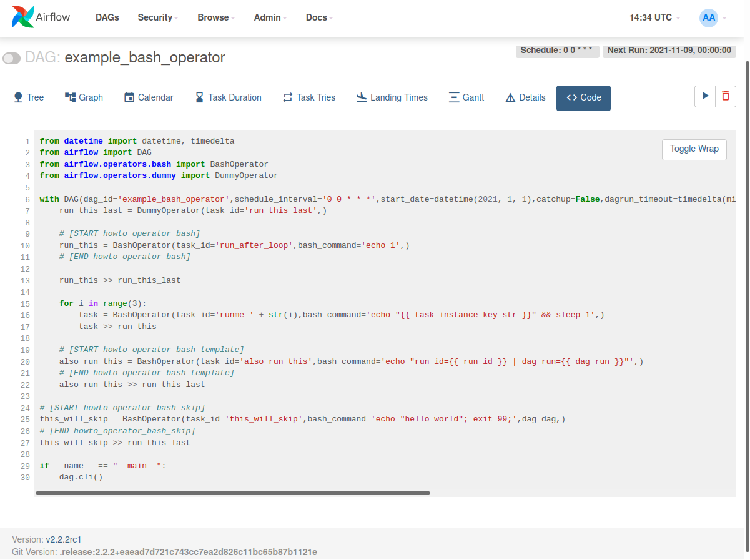Open the Calendar view
Viewport: 750px width, 560px height.
pos(148,97)
